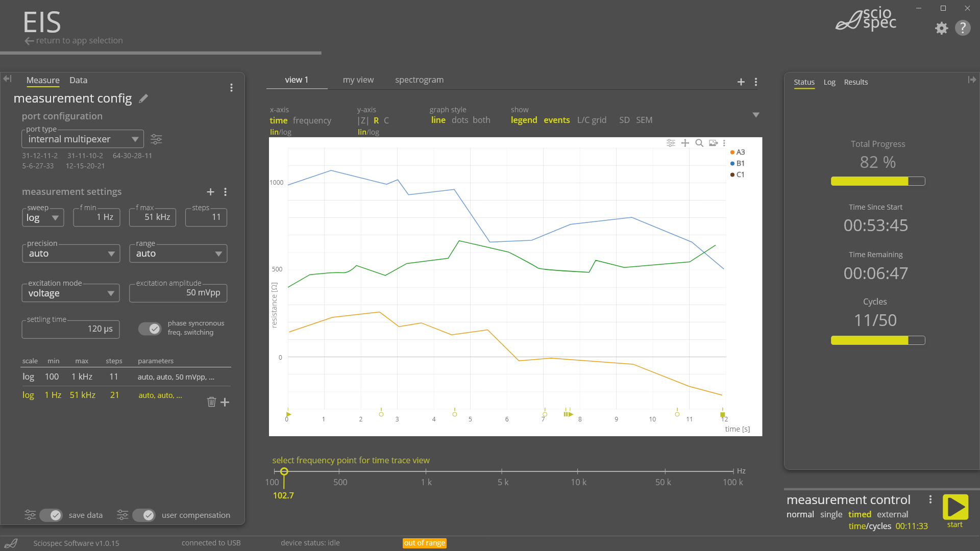Switch to the spectrogram tab
This screenshot has height=551, width=980.
(419, 80)
